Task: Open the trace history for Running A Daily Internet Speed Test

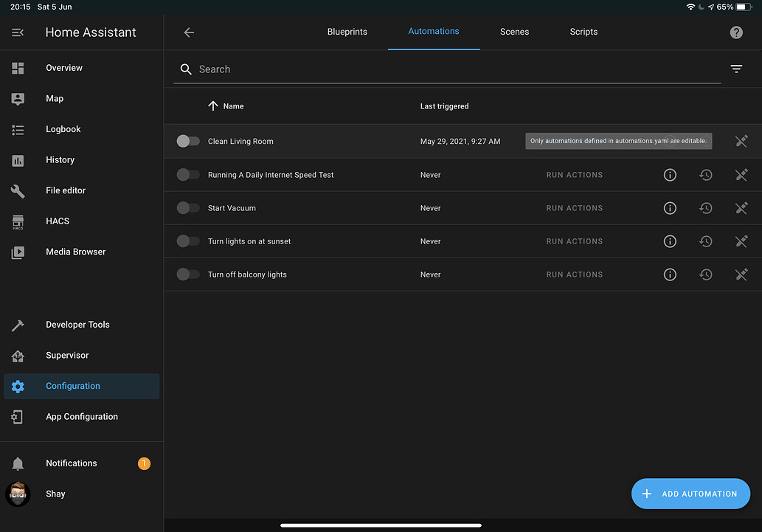Action: tap(705, 175)
